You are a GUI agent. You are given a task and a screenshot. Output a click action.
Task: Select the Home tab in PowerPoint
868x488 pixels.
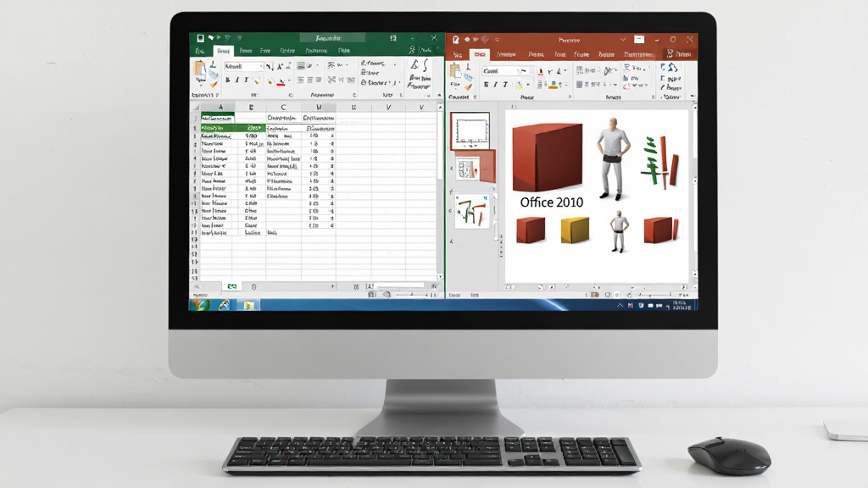point(480,54)
